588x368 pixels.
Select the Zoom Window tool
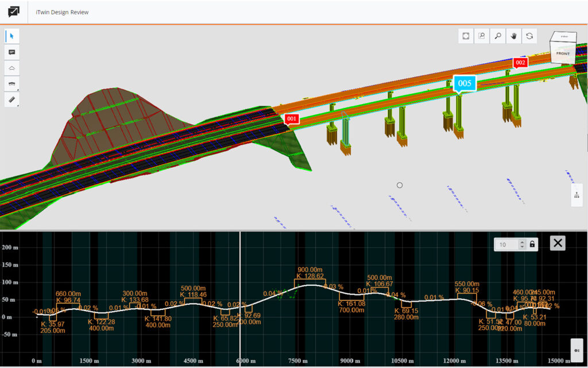pos(481,35)
